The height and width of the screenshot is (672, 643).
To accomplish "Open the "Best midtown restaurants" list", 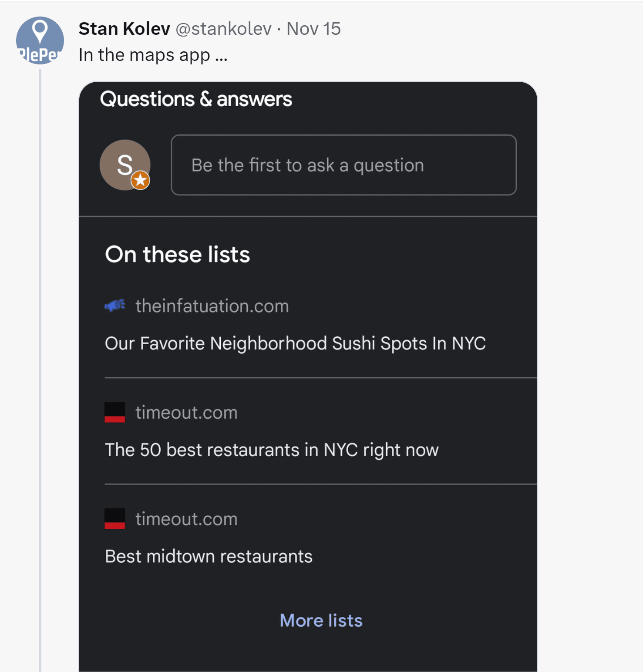I will (209, 556).
